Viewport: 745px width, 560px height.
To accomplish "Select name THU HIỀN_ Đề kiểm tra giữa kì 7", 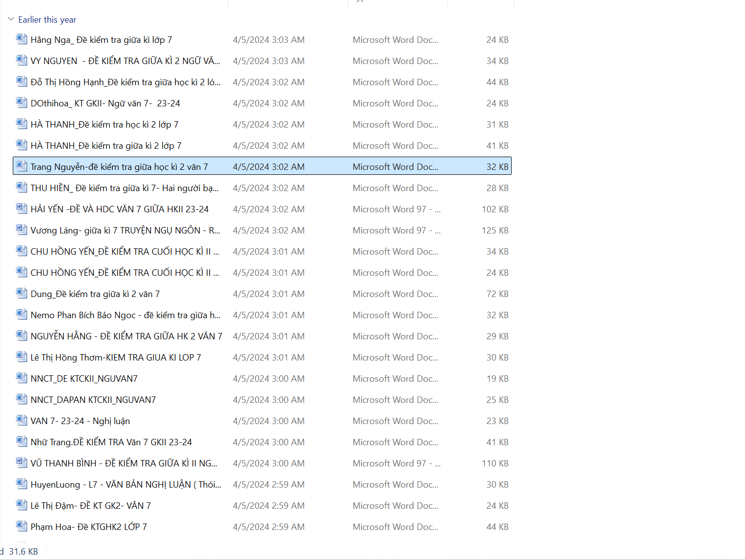I will 125,188.
